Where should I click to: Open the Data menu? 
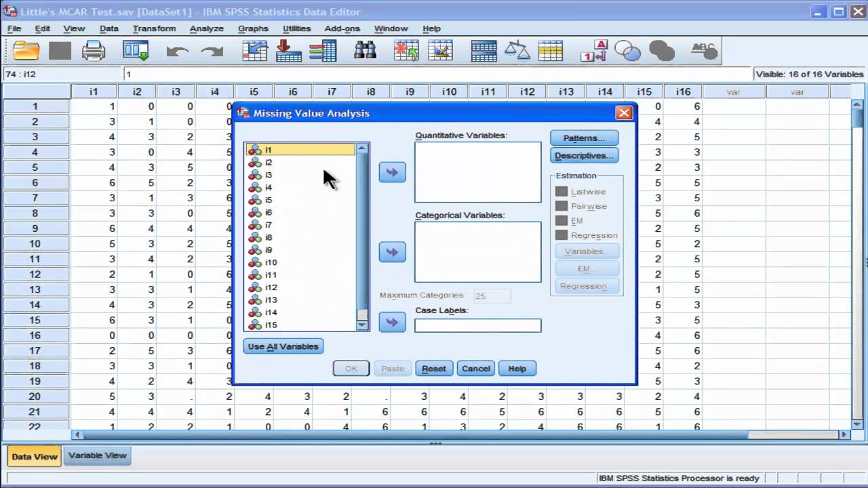tap(108, 28)
